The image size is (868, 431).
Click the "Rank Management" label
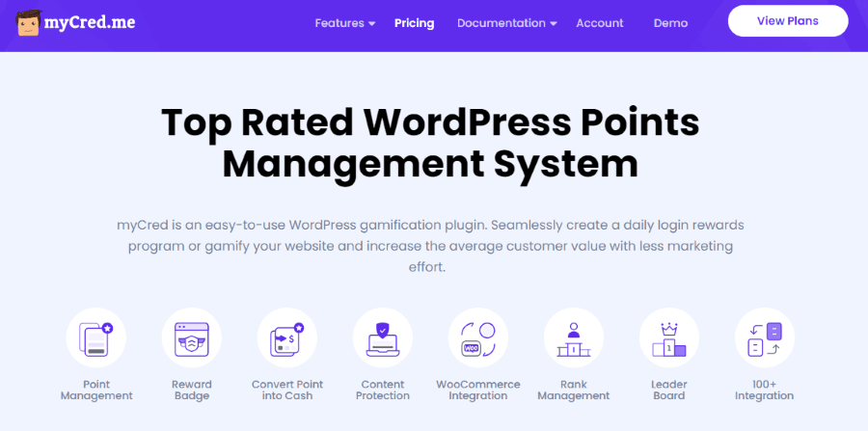point(574,391)
